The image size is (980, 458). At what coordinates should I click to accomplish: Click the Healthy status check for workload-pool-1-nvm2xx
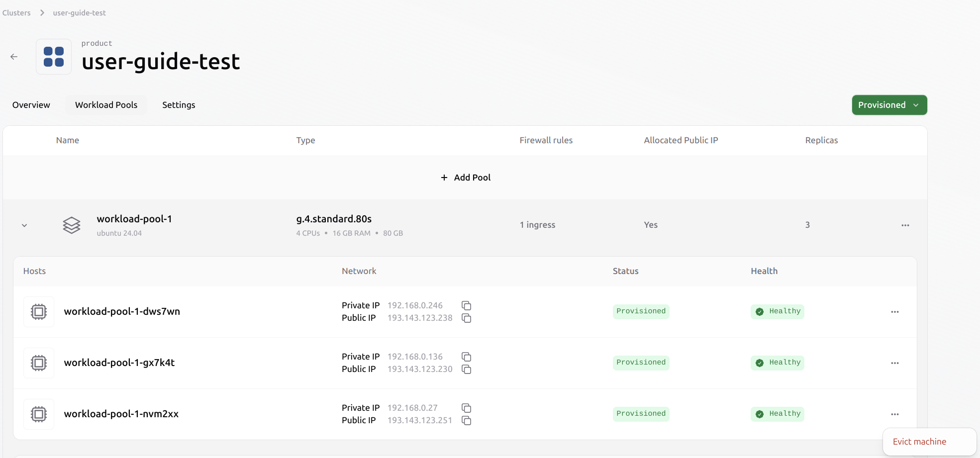760,414
